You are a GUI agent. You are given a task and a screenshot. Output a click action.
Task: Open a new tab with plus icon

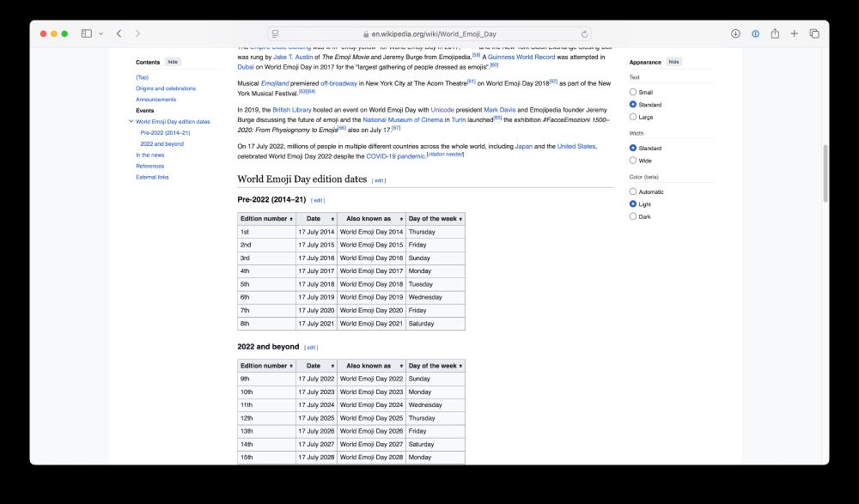coord(794,34)
